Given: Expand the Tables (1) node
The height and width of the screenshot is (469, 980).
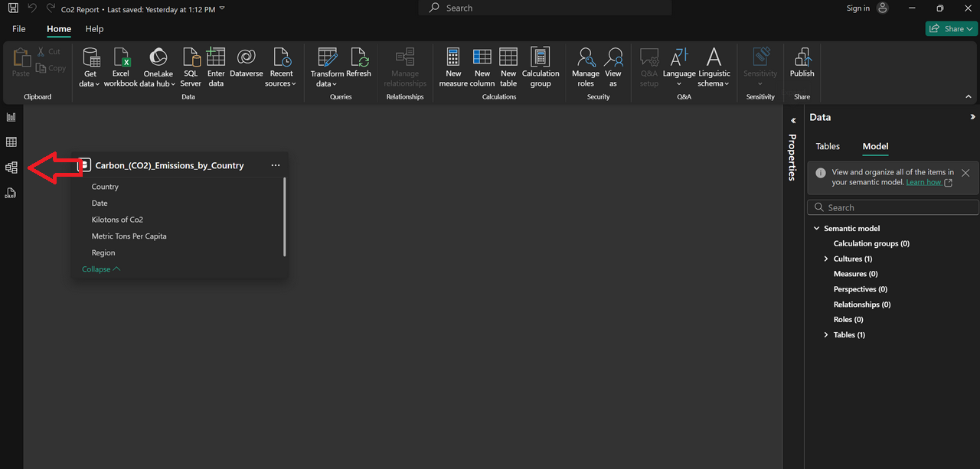Looking at the screenshot, I should [826, 335].
